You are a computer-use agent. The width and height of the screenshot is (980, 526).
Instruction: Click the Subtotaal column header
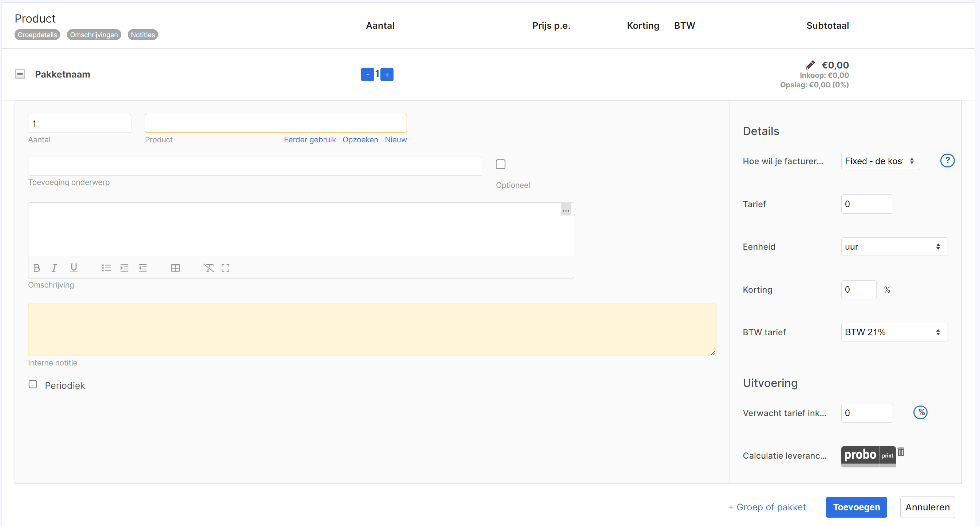pyautogui.click(x=827, y=25)
